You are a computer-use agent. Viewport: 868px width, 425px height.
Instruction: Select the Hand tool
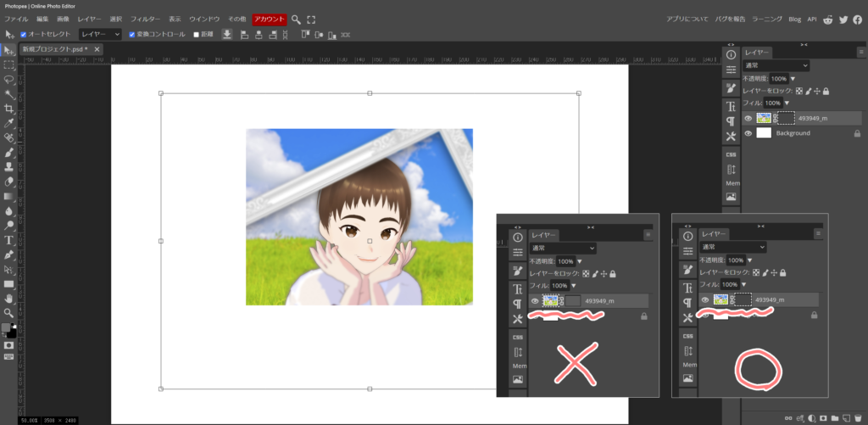pos(9,299)
